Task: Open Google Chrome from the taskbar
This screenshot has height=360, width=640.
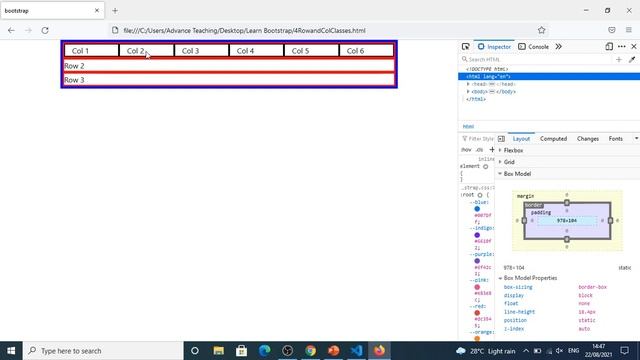Action: pos(310,351)
